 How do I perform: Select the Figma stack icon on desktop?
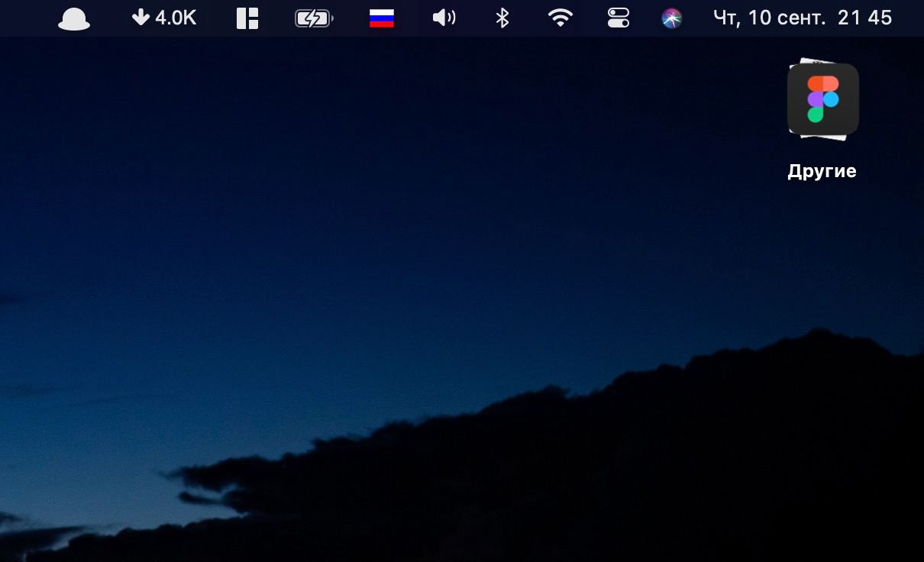(823, 99)
